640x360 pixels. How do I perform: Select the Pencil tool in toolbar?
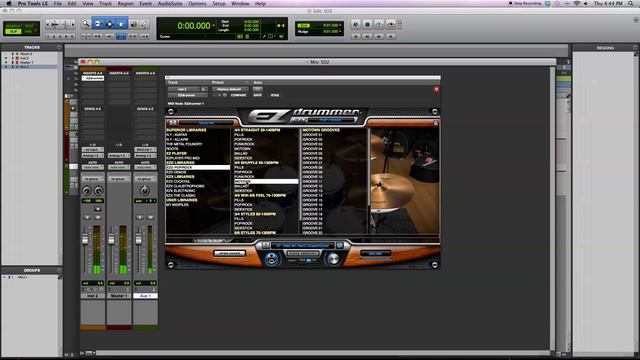tap(144, 24)
